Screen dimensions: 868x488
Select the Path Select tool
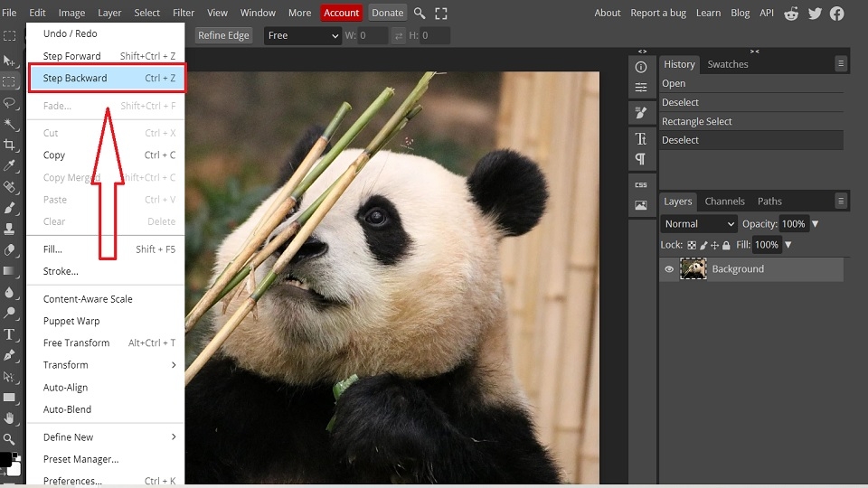point(9,376)
